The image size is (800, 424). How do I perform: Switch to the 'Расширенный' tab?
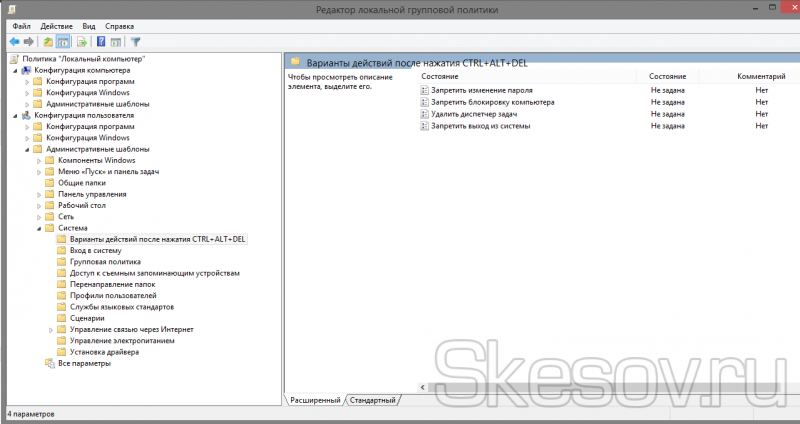click(x=315, y=400)
